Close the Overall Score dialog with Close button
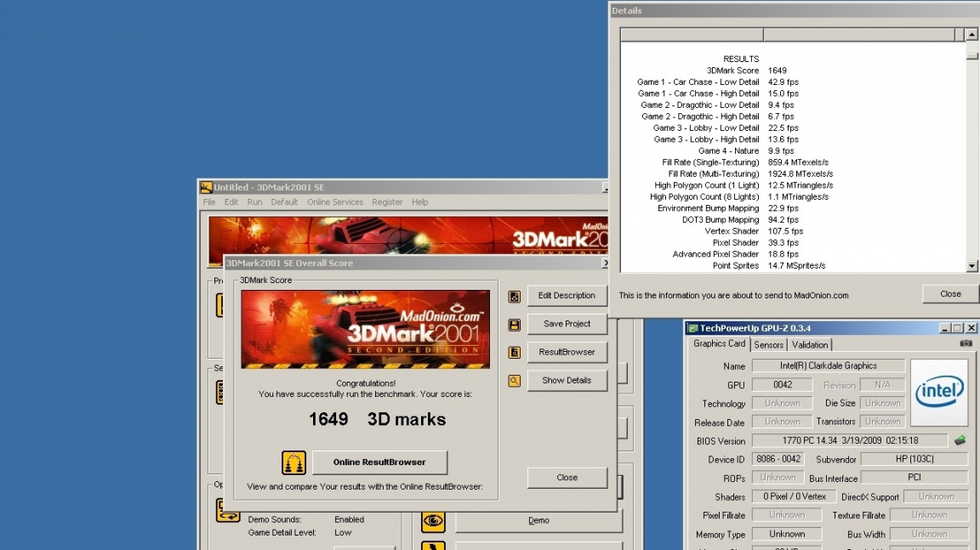Screen dimensions: 980x550 [567, 478]
